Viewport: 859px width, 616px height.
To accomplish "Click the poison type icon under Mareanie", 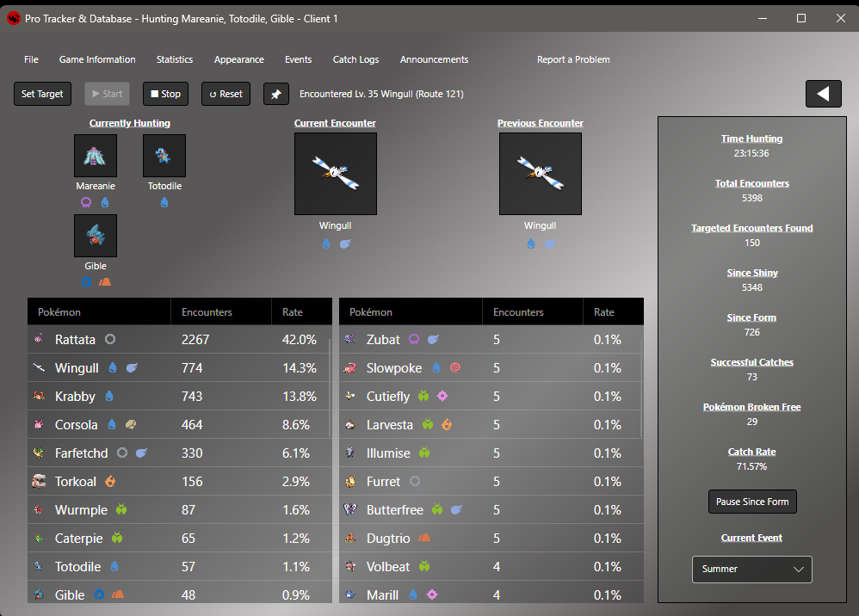I will click(x=86, y=202).
